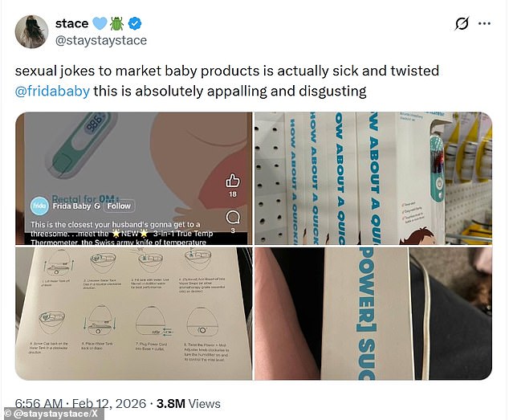Click the thumbs-up like icon in video
This screenshot has width=509, height=420.
coord(234,180)
